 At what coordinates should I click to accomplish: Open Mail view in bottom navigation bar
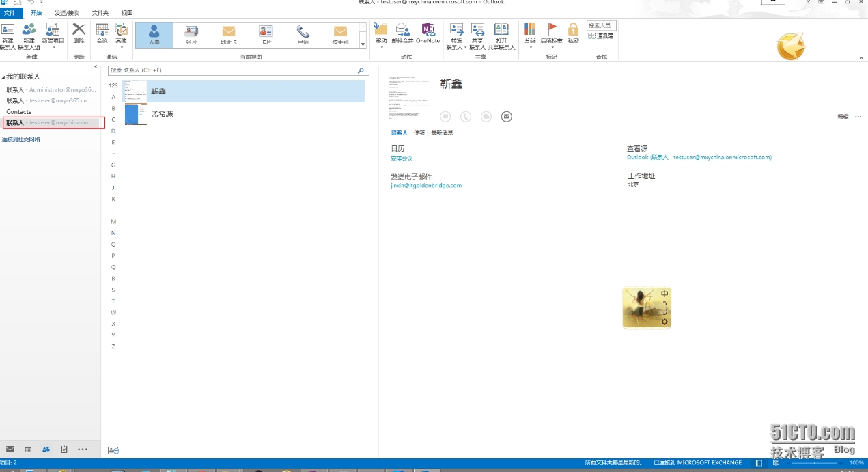point(10,449)
